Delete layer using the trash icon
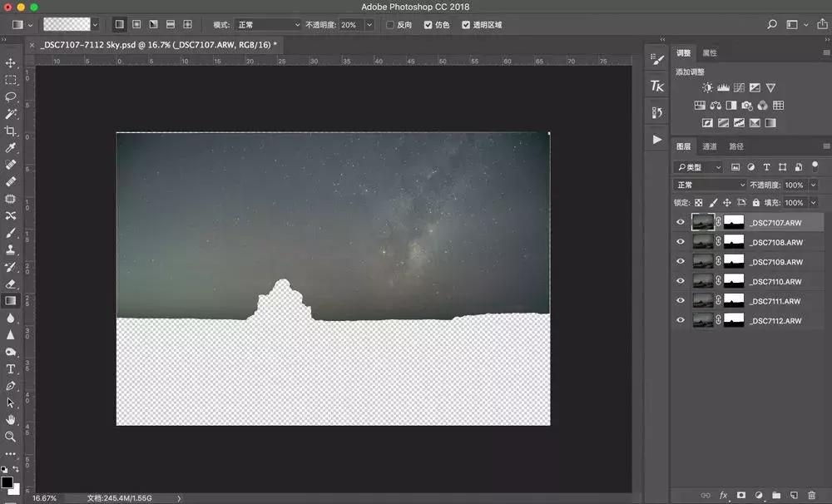This screenshot has height=504, width=832. click(x=811, y=496)
